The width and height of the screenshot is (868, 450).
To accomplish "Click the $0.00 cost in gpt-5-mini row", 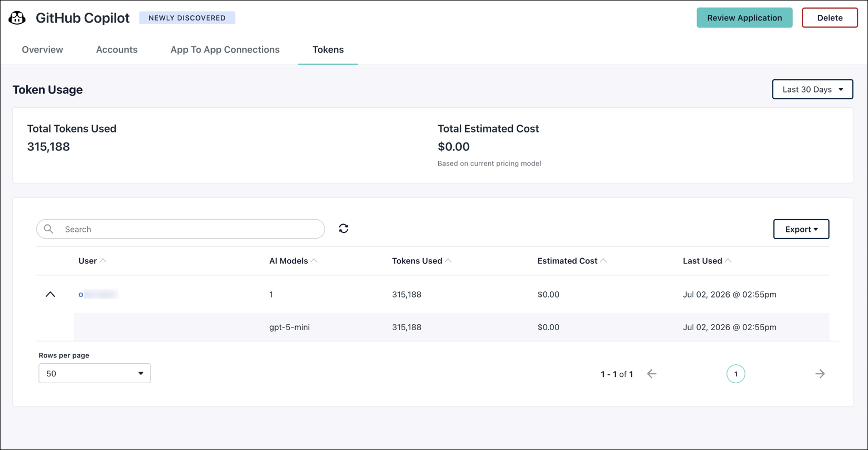I will [x=548, y=327].
